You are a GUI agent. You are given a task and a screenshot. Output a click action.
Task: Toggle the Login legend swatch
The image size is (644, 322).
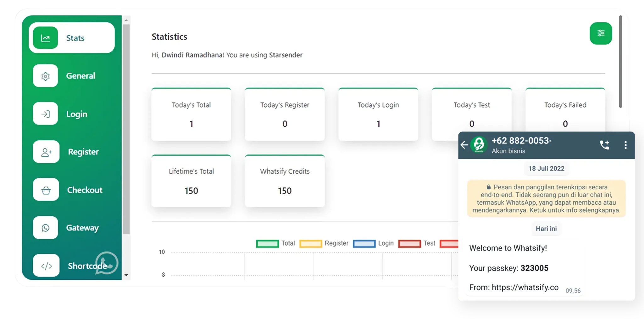364,244
